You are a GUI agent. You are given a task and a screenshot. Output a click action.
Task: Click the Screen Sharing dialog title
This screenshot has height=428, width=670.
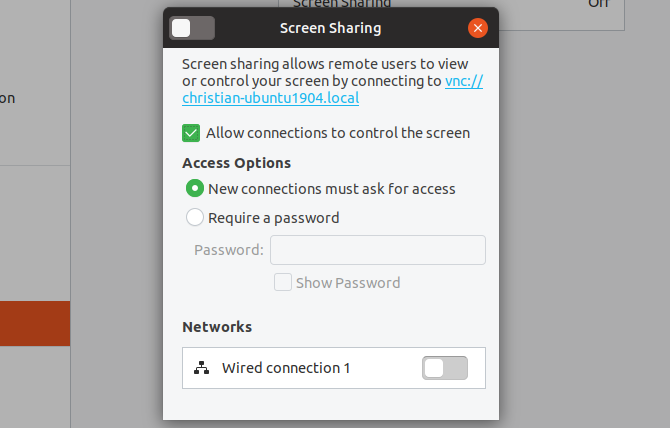coord(330,28)
